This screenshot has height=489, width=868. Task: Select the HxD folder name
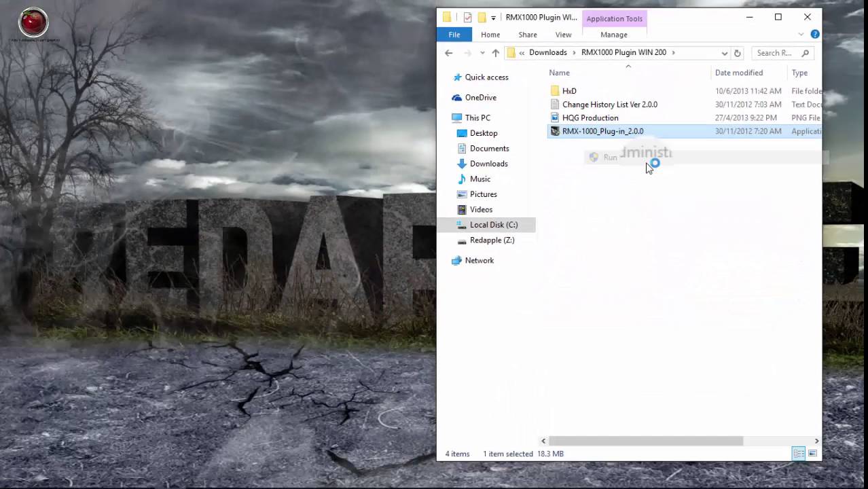(x=569, y=91)
